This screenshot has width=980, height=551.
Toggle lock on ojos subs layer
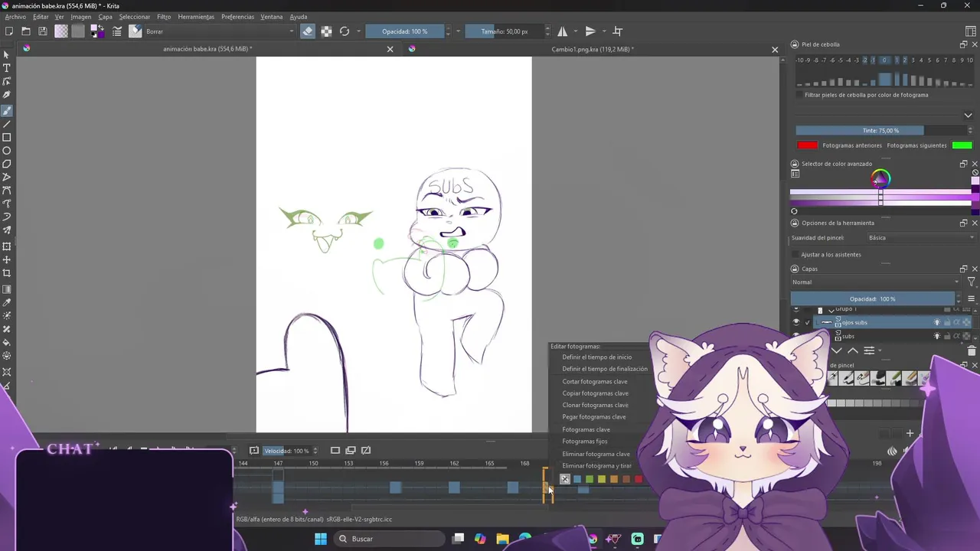pos(946,322)
